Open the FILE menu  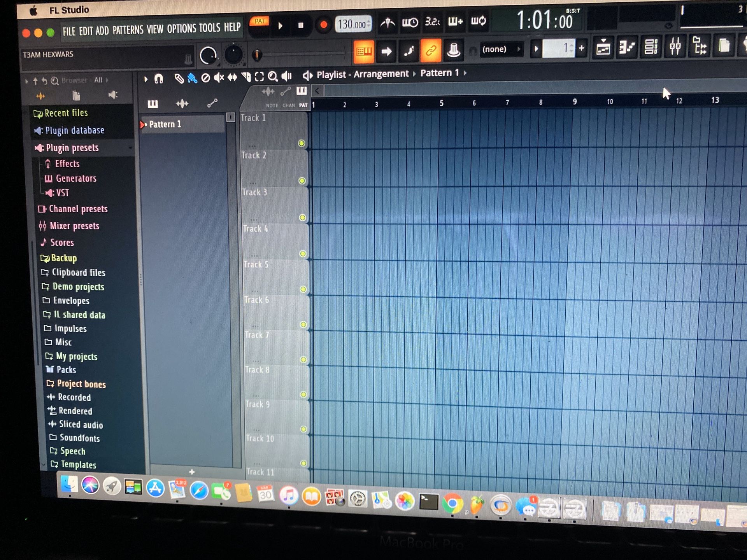coord(69,31)
